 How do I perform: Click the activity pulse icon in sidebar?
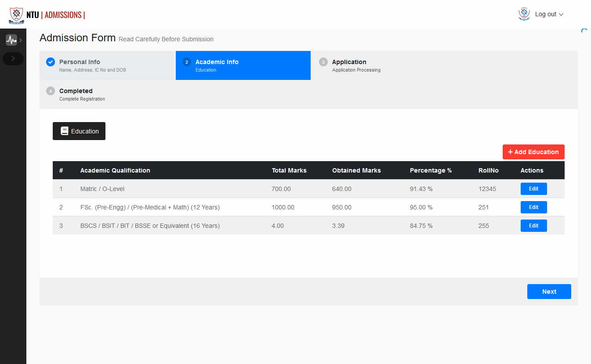[x=11, y=40]
